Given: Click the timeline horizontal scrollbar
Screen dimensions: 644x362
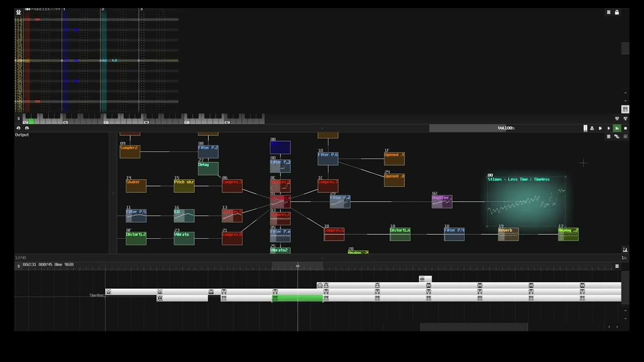Looking at the screenshot, I should point(474,327).
